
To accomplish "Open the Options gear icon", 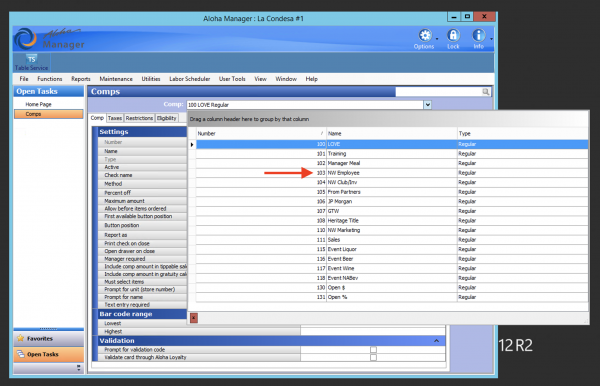I will [x=425, y=36].
